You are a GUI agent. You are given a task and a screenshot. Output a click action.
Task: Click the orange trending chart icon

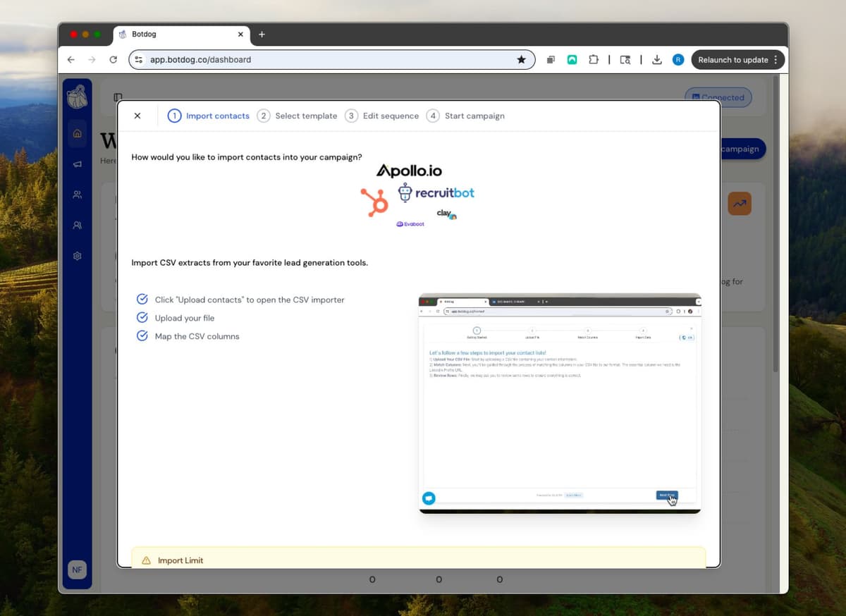[x=740, y=203]
